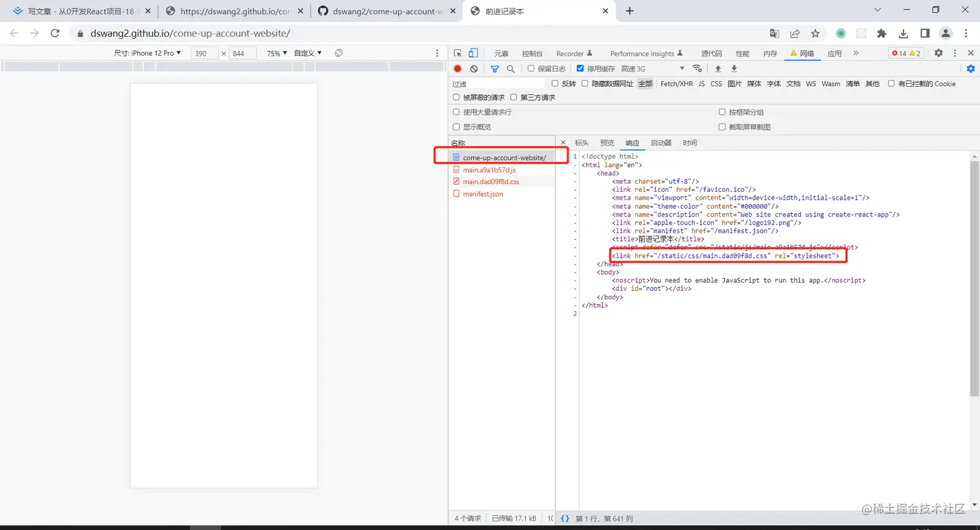Open the 75% zoom dropdown
The height and width of the screenshot is (530, 980).
[277, 53]
